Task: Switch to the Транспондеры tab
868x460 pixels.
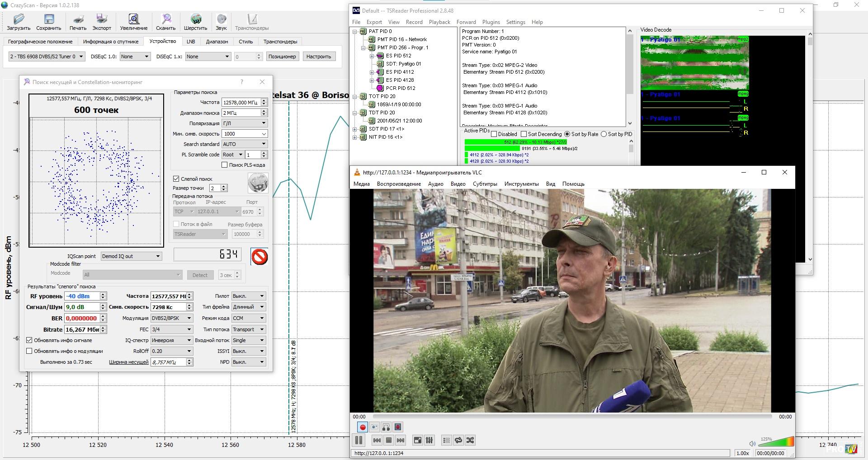Action: pos(280,42)
